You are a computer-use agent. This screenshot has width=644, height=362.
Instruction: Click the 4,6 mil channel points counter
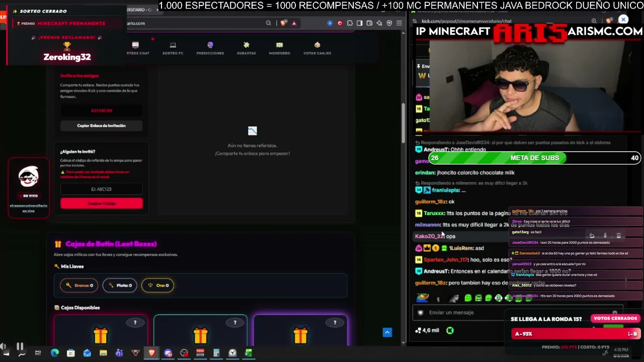(x=428, y=330)
